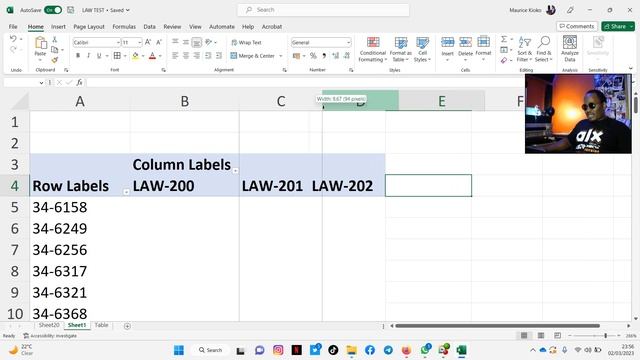
Task: Open Netflix from the Windows taskbar
Action: click(x=297, y=350)
